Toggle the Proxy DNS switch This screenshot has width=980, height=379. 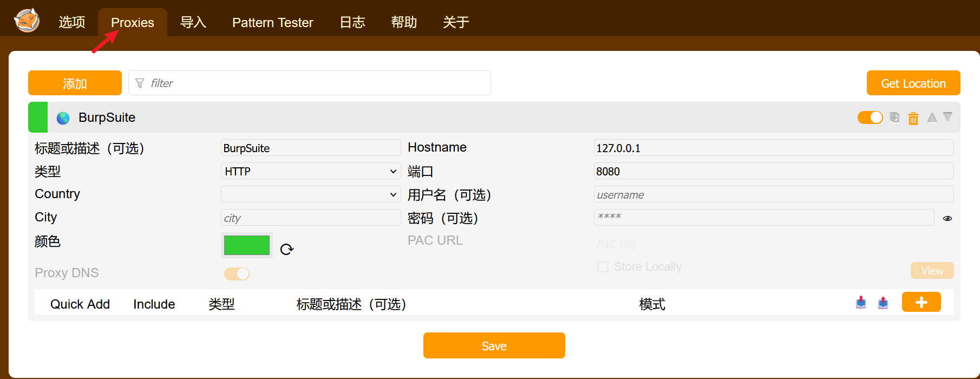(x=237, y=274)
